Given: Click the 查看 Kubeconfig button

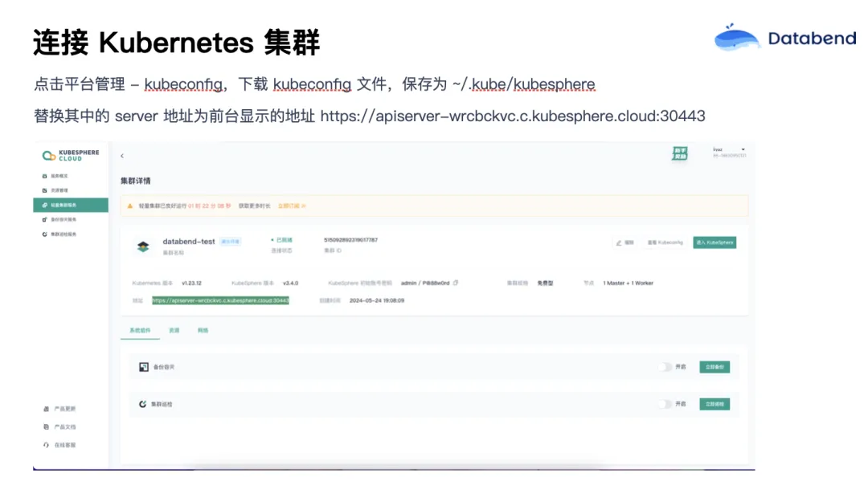Looking at the screenshot, I should point(665,243).
